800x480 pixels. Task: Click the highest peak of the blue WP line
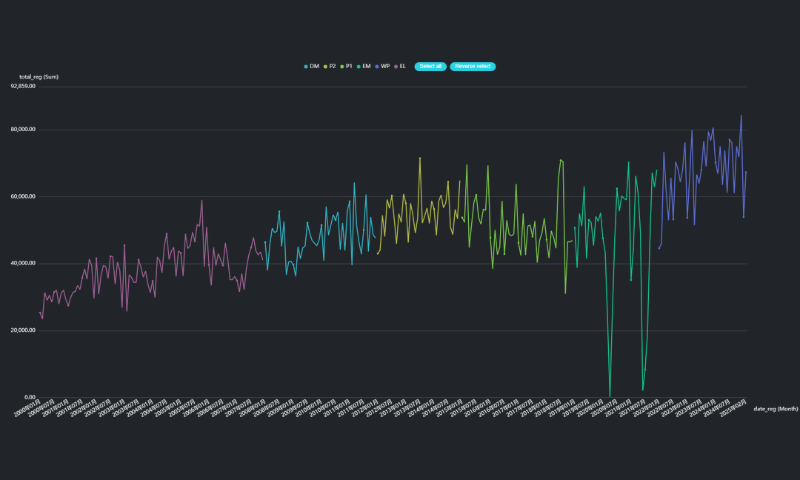[x=741, y=115]
